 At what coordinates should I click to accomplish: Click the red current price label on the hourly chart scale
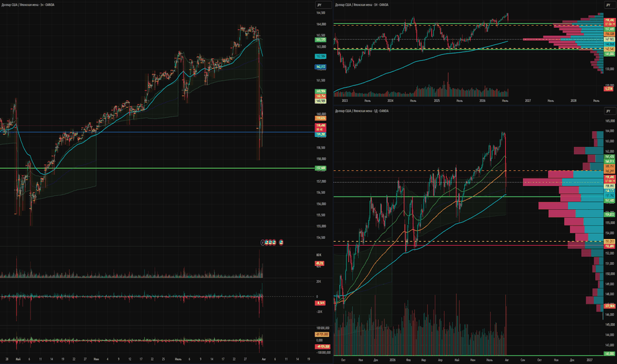320,127
